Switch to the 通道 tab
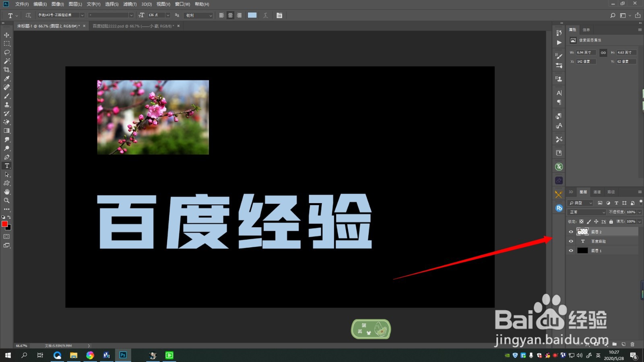 597,192
